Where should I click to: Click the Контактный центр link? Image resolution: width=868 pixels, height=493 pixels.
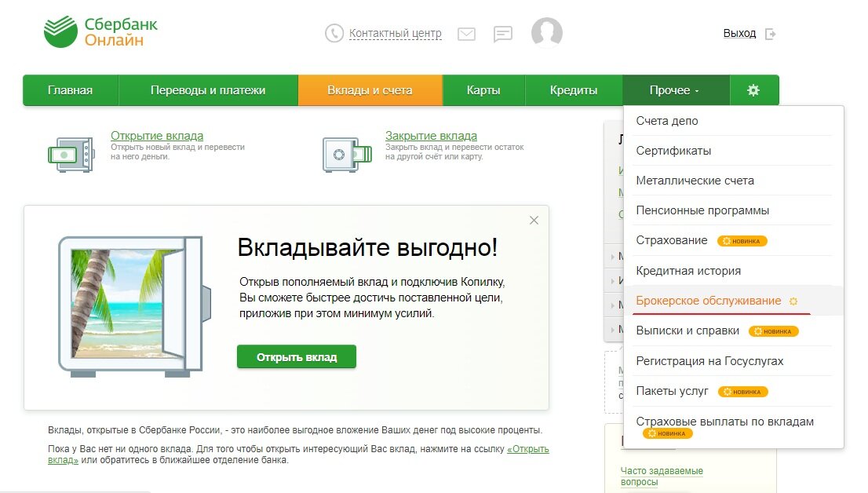click(396, 34)
